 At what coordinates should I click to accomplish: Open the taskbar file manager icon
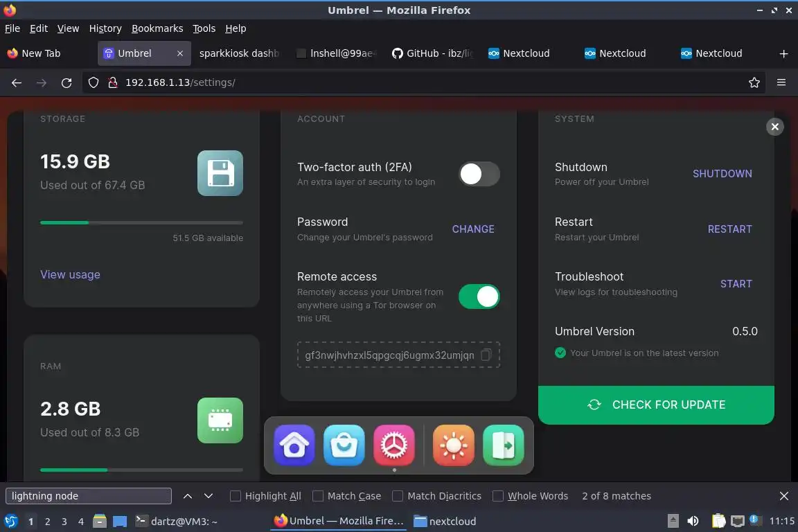tap(100, 521)
